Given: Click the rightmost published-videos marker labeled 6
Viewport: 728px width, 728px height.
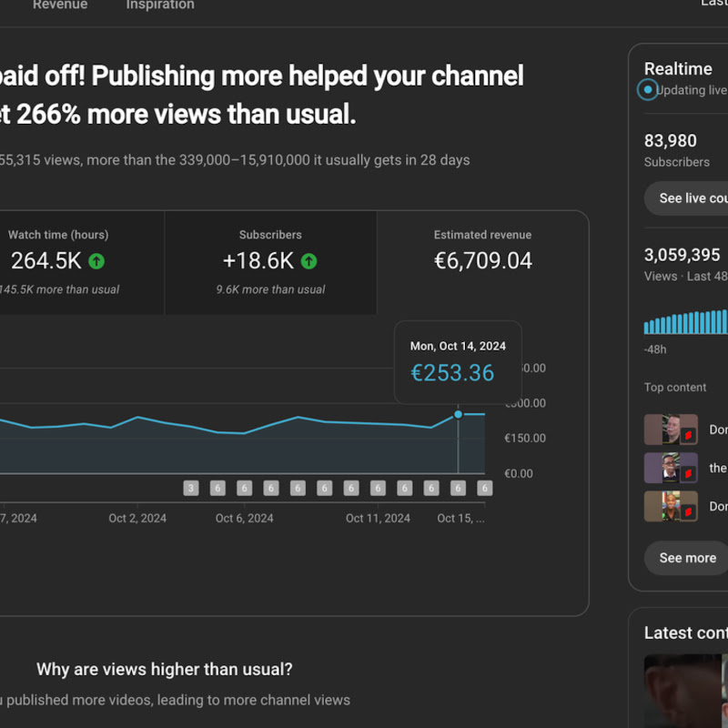Looking at the screenshot, I should tap(484, 488).
